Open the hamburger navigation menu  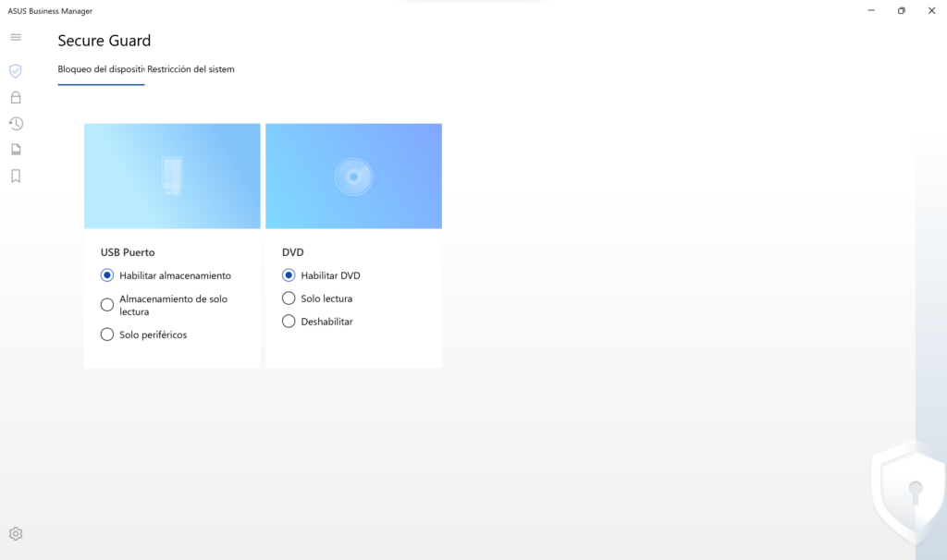[16, 37]
